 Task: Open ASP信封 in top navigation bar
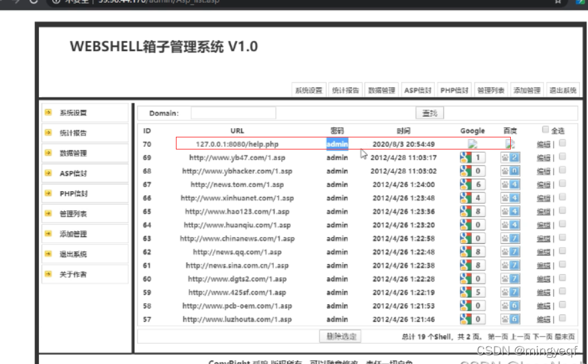418,90
